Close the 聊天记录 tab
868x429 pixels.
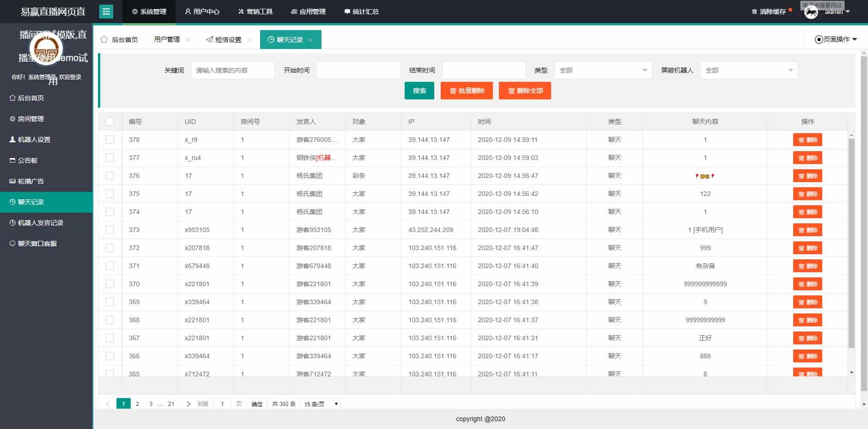(x=311, y=40)
